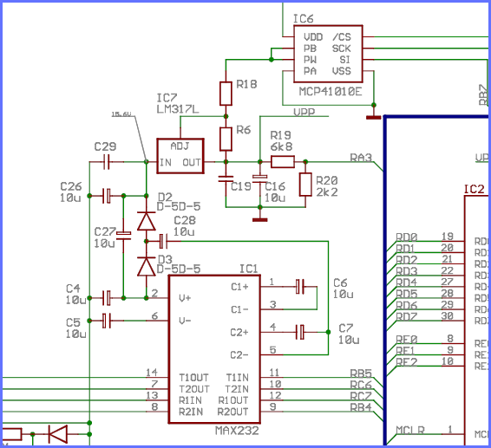This screenshot has width=491, height=448.
Task: Click diode D3 symbol
Action: pyautogui.click(x=147, y=267)
